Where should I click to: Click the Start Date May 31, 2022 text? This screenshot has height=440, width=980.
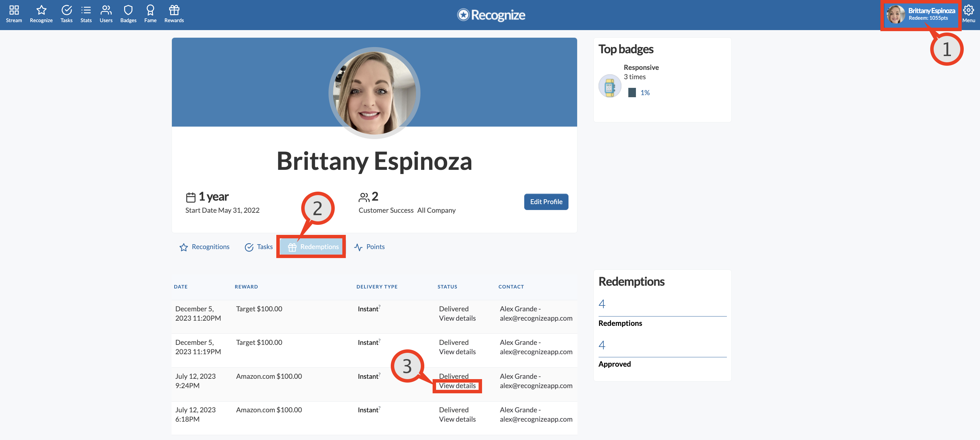[x=222, y=210]
